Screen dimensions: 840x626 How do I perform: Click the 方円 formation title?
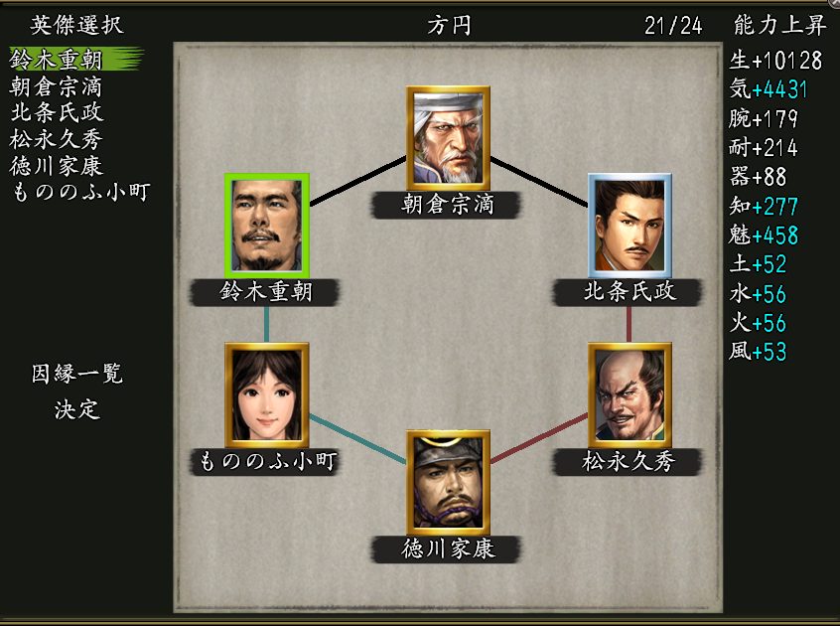coord(449,25)
